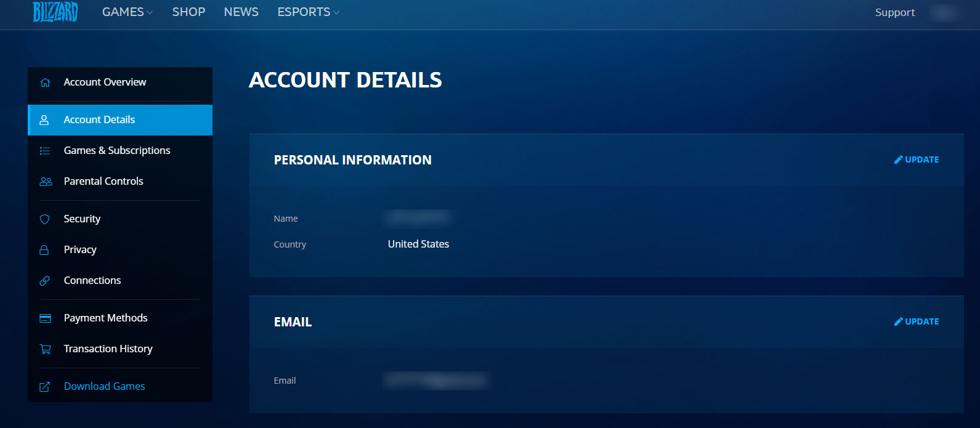The image size is (980, 428).
Task: Open the Support link
Action: (x=894, y=12)
